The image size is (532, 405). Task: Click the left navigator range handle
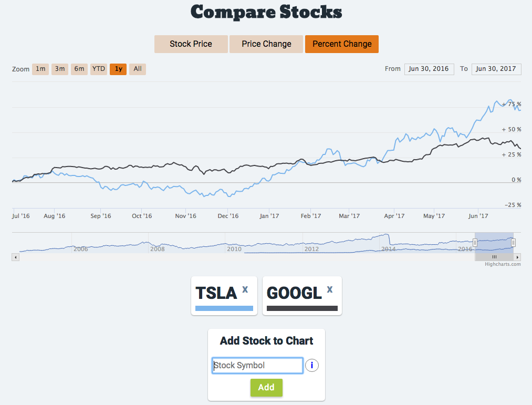pyautogui.click(x=475, y=242)
